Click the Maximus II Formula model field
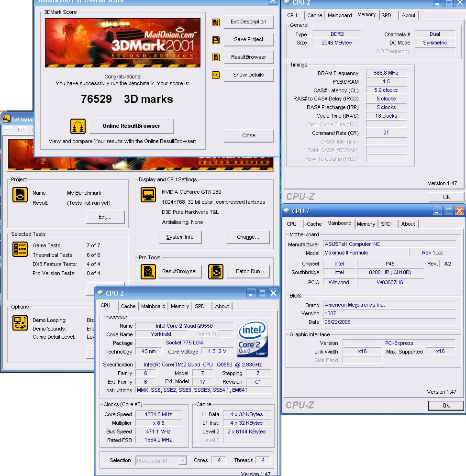Screen dimensions: 466x476 [x=366, y=253]
